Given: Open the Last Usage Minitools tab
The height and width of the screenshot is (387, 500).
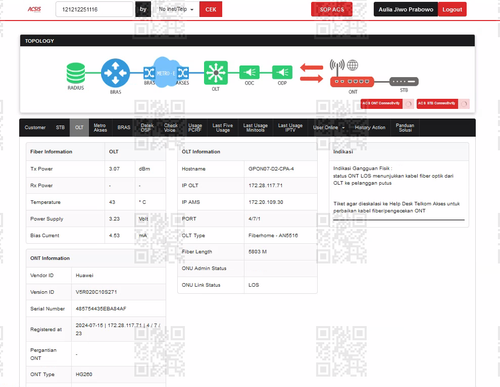Looking at the screenshot, I should pos(255,128).
